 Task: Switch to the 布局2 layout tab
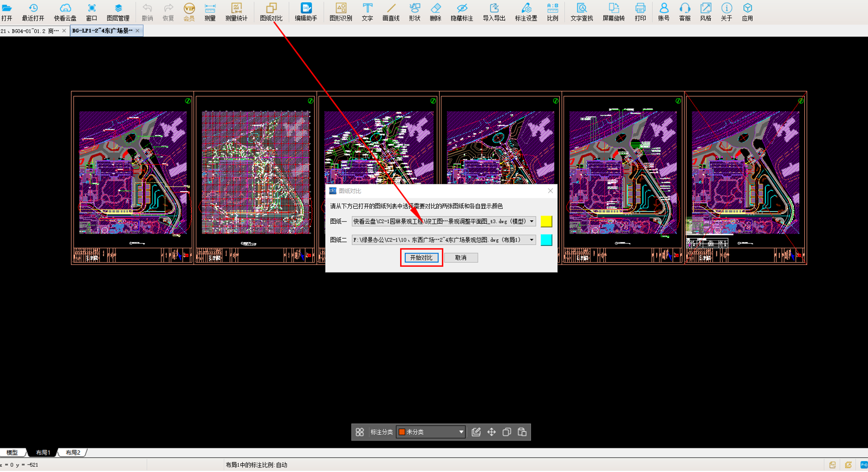[x=73, y=453]
